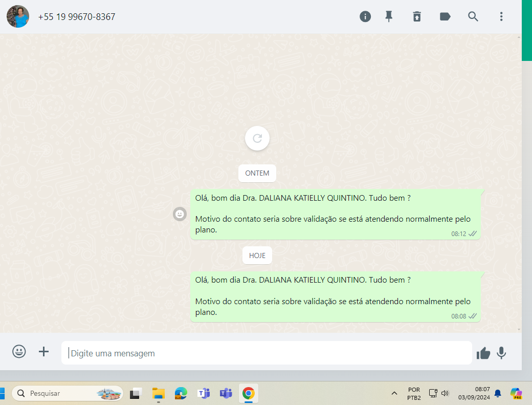Open the label tag icon
This screenshot has width=532, height=405.
(445, 16)
